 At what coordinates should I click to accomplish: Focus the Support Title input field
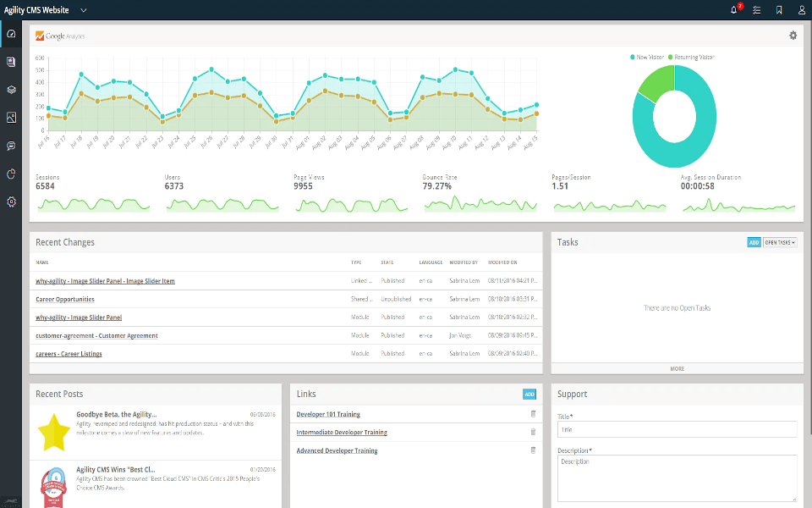pyautogui.click(x=677, y=429)
